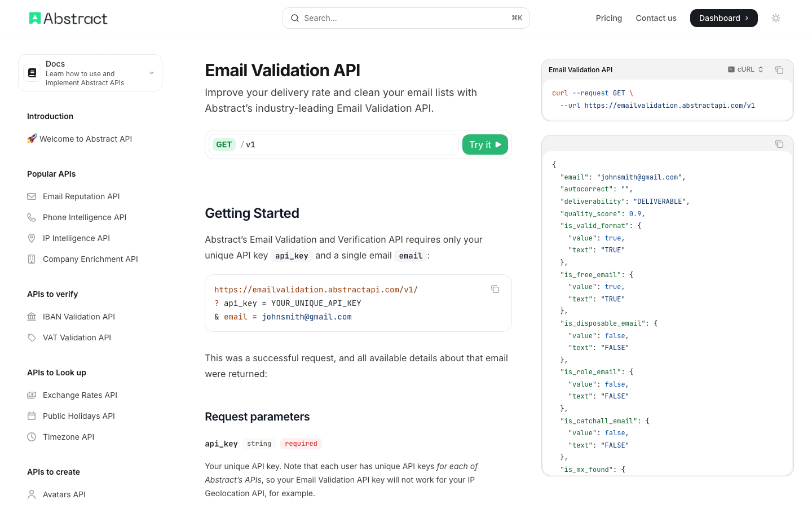Click the red required badge
This screenshot has width=812, height=508.
pyautogui.click(x=301, y=444)
